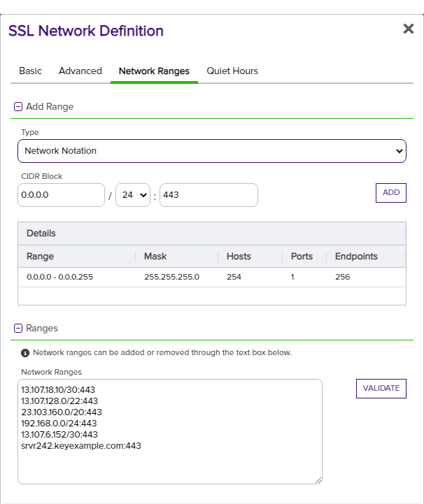
Task: Click the port field containing 443
Action: pos(209,195)
